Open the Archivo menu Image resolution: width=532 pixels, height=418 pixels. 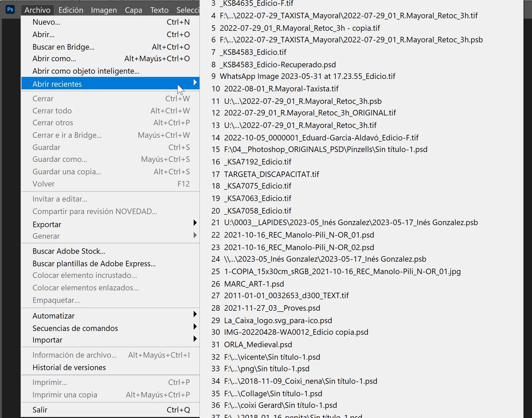point(37,10)
